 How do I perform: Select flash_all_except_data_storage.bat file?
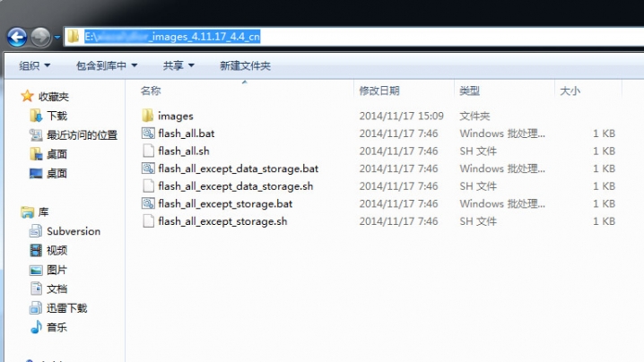[x=238, y=168]
